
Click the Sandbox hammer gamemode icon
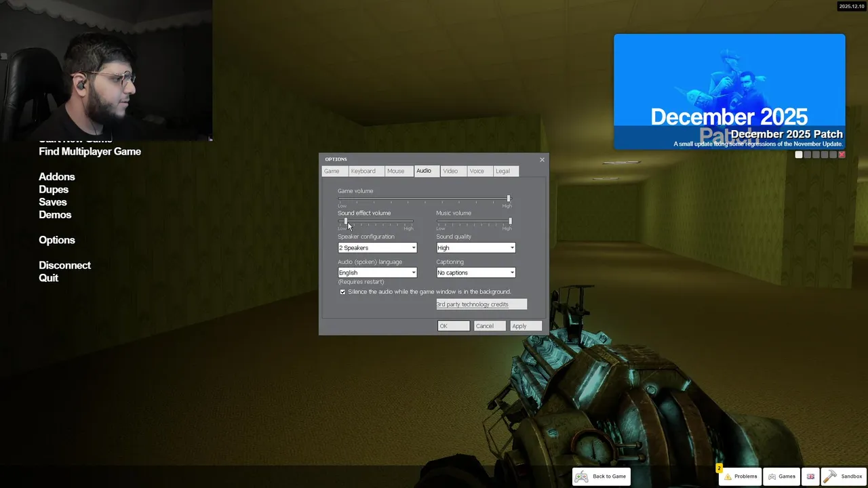(830, 476)
